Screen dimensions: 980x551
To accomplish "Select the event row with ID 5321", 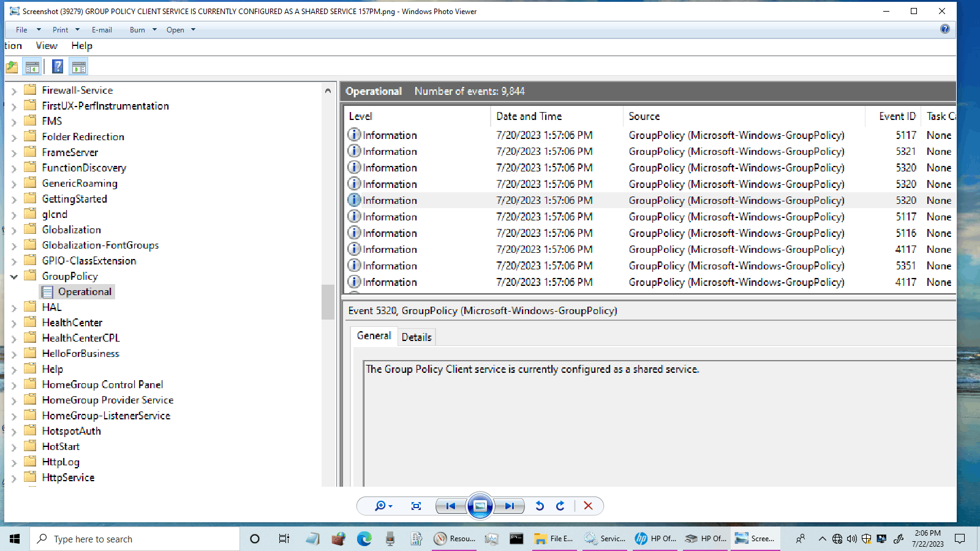I will click(x=649, y=151).
